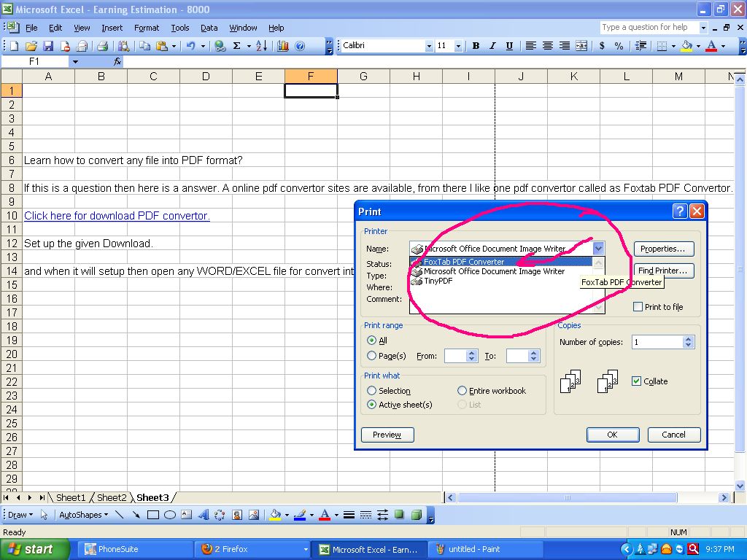Insert WordArt from the Drawing toolbar

tap(203, 515)
